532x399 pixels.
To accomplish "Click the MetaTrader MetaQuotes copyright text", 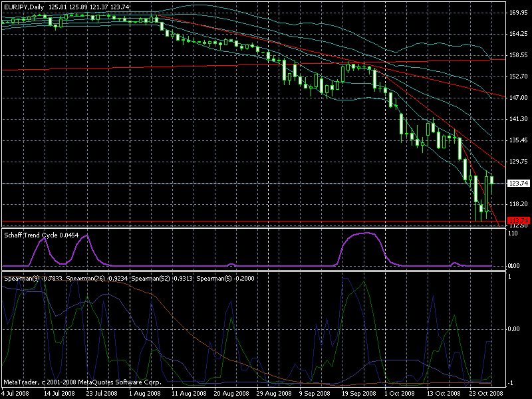I will click(82, 382).
